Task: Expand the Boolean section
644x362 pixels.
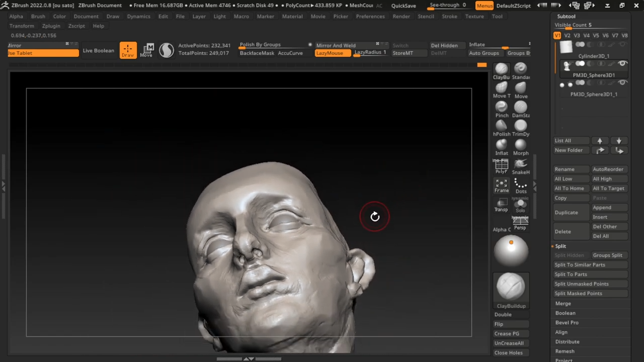Action: [x=565, y=313]
